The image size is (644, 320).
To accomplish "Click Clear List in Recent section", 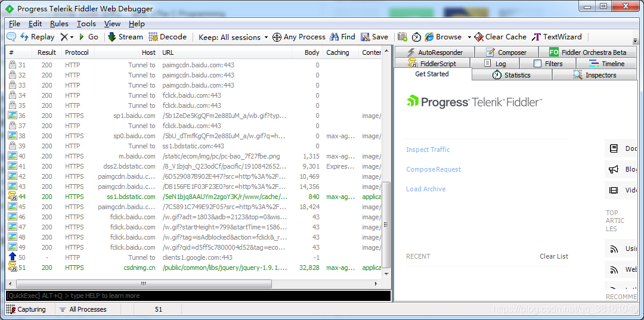I will (x=553, y=256).
